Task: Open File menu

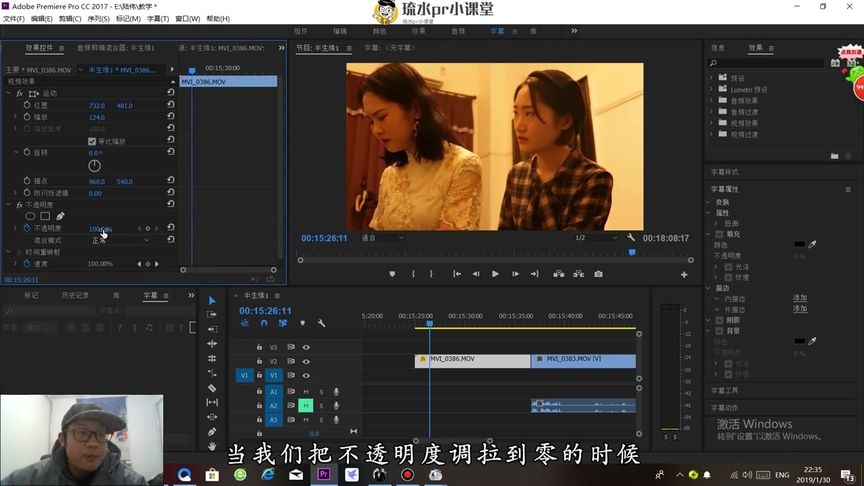Action: coord(14,19)
